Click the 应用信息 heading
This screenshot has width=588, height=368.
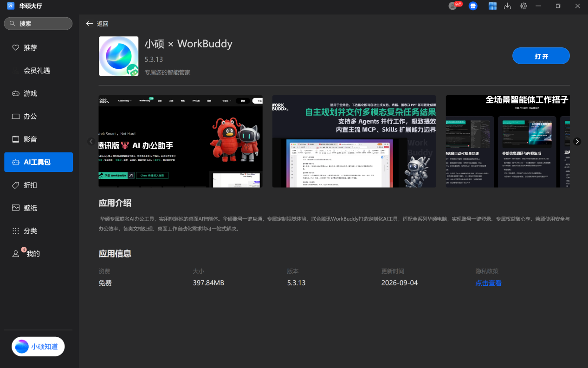115,254
